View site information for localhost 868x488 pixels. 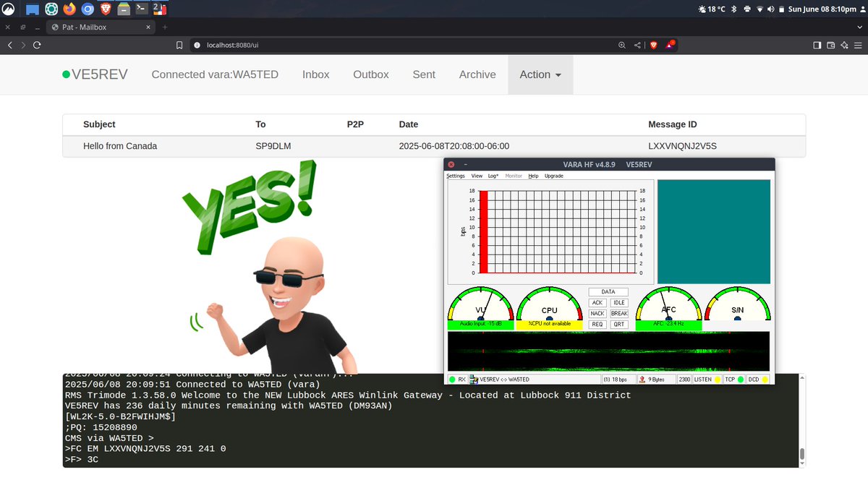pos(197,45)
